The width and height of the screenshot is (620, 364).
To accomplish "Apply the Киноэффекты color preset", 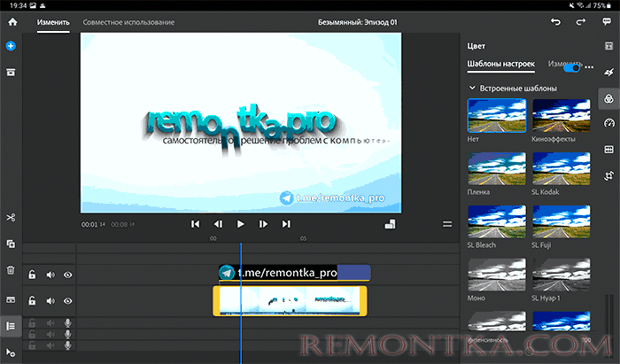I will click(561, 115).
